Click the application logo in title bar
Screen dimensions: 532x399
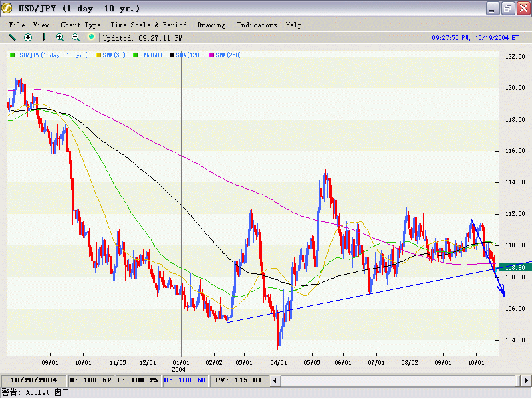pyautogui.click(x=8, y=9)
